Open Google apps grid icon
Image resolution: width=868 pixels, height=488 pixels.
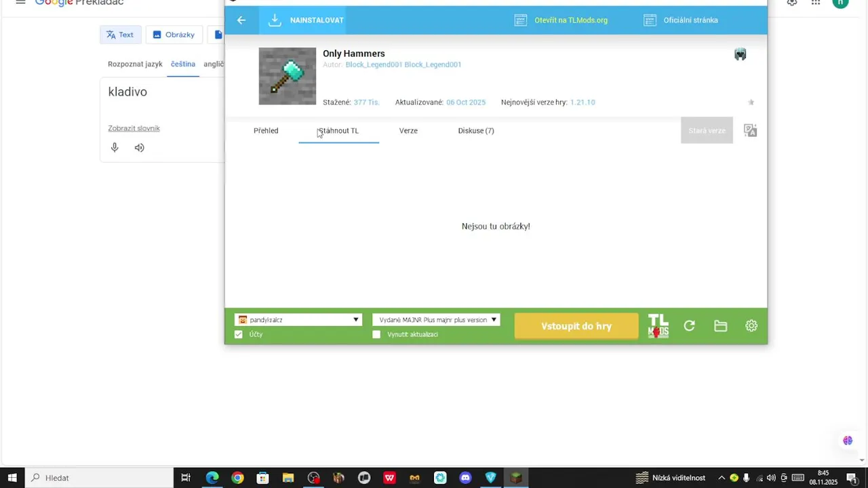[816, 2]
